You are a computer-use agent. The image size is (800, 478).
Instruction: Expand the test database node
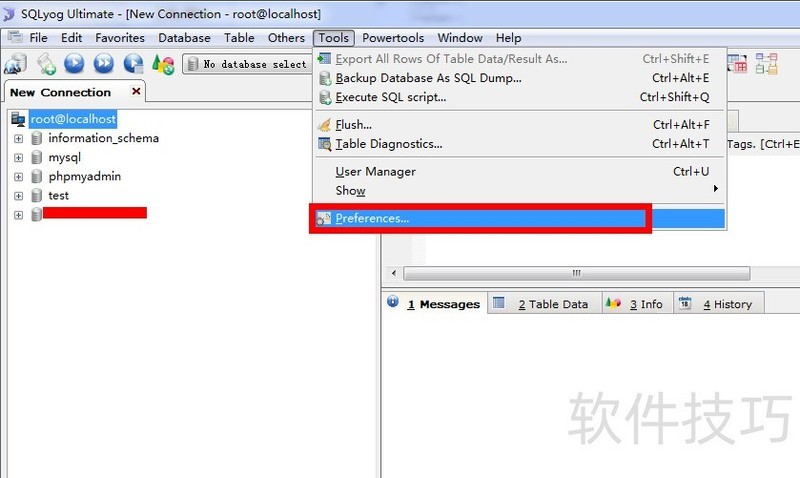(x=18, y=196)
